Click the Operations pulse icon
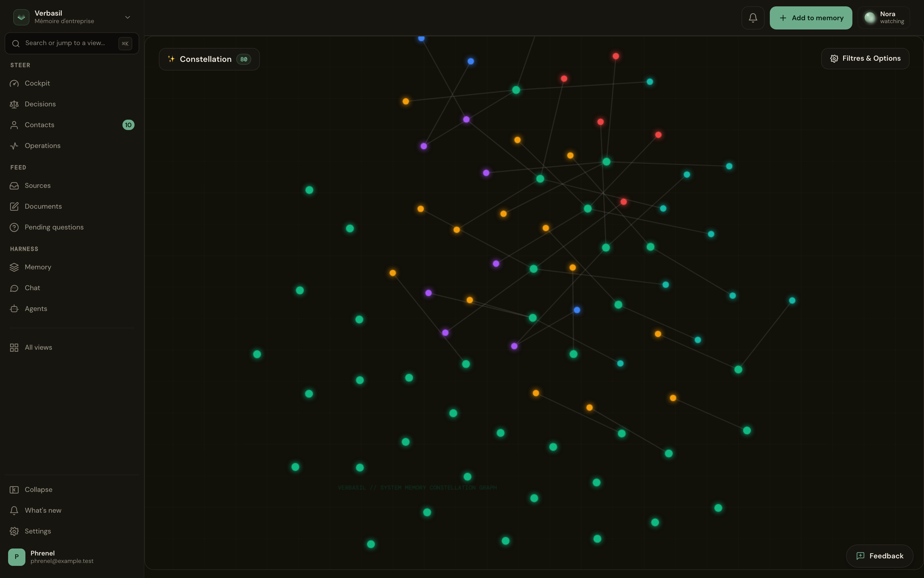The width and height of the screenshot is (924, 578). 14,146
